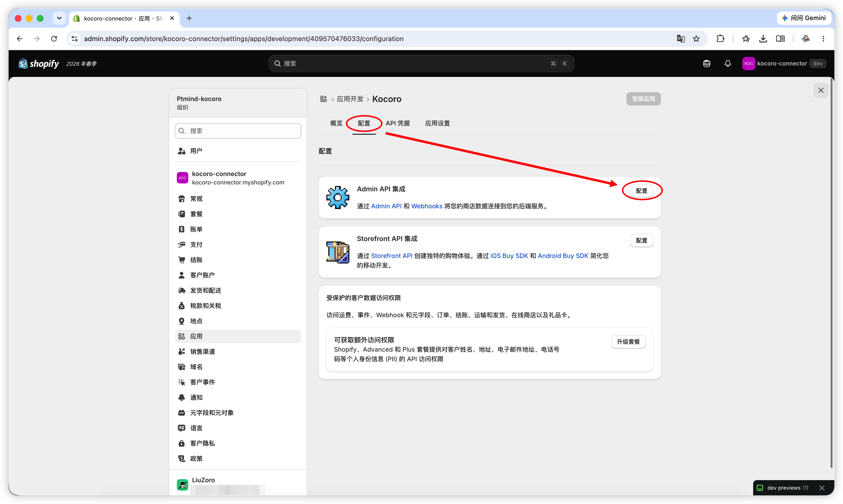843x504 pixels.
Task: Dismiss the dev previews bar
Action: coord(821,488)
